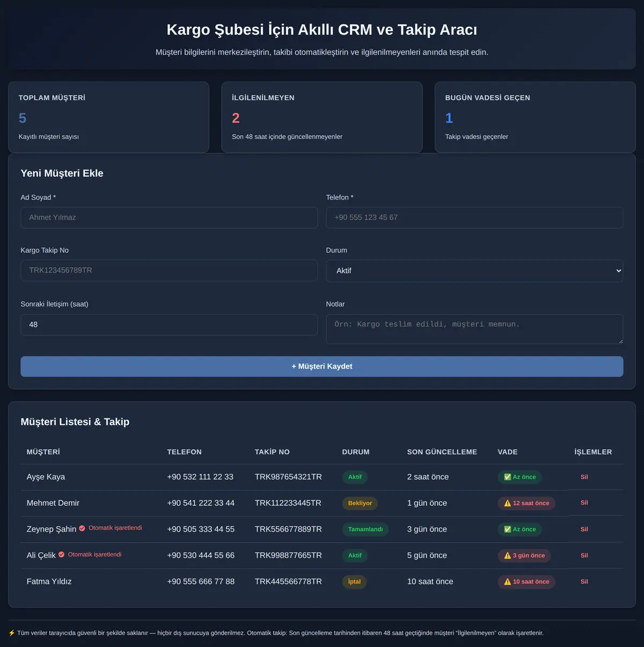Click the customer name Fatma Yıldız
Viewport: 644px width, 647px height.
click(x=49, y=582)
